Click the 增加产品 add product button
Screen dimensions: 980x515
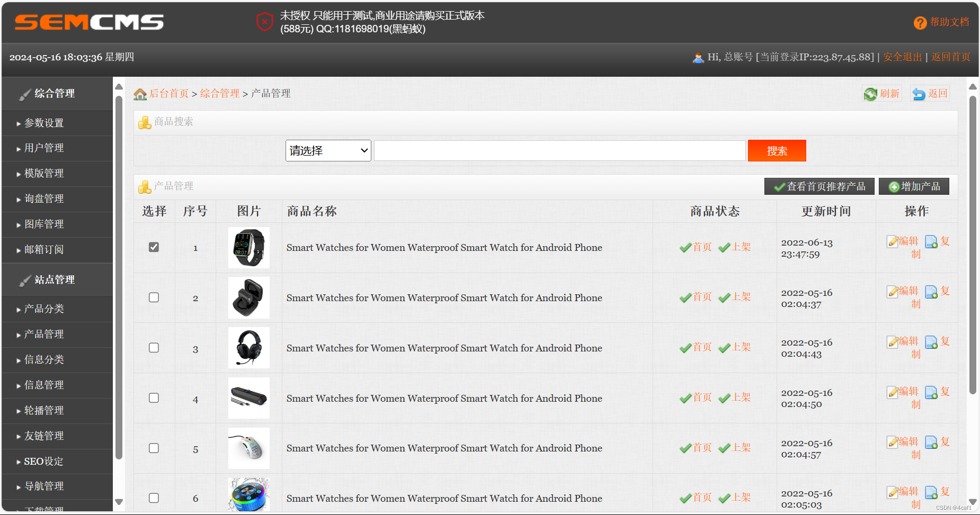(x=913, y=186)
